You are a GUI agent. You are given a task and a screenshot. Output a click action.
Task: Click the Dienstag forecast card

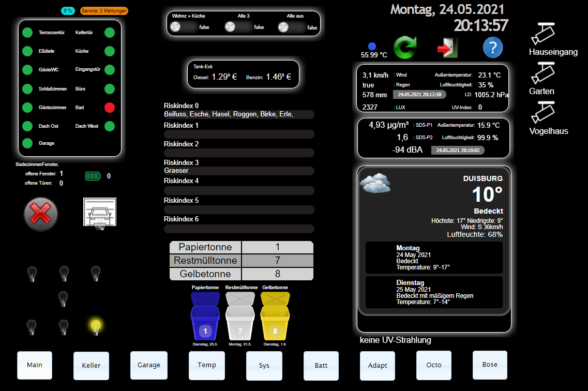[x=434, y=292]
